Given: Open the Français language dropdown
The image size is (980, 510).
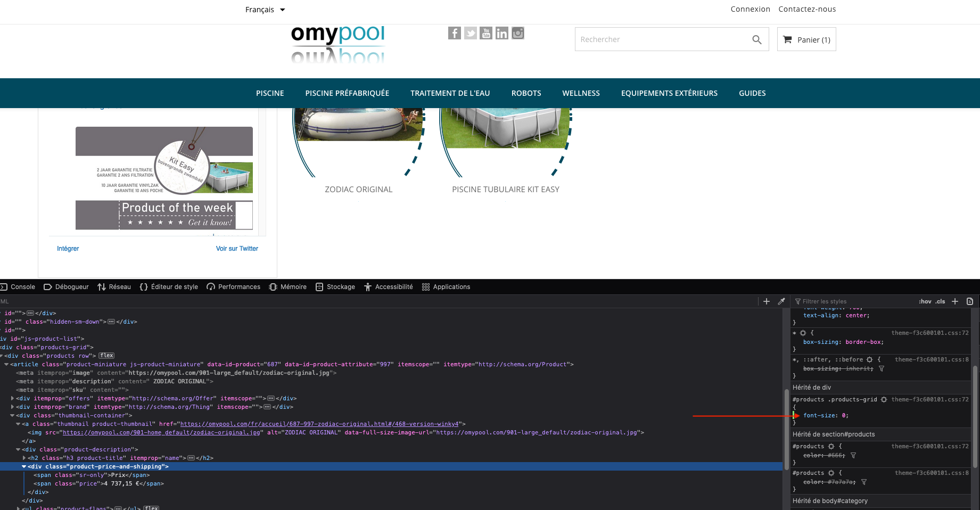Looking at the screenshot, I should 265,10.
